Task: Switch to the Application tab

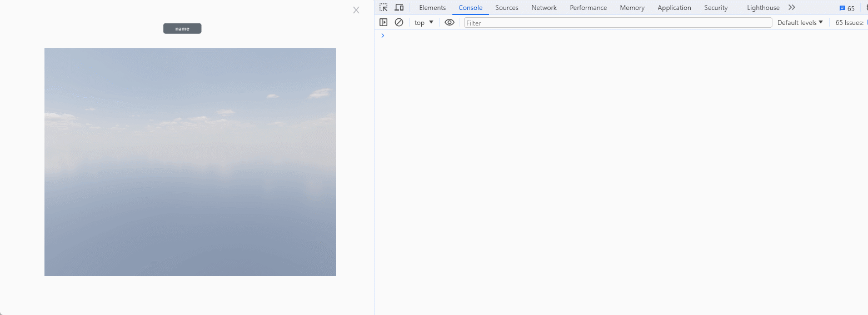Action: (x=674, y=8)
